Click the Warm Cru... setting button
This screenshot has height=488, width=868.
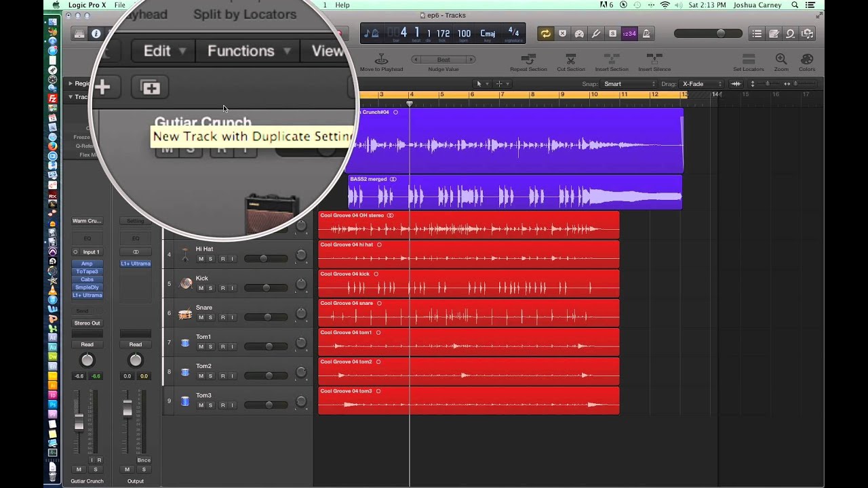coord(87,221)
